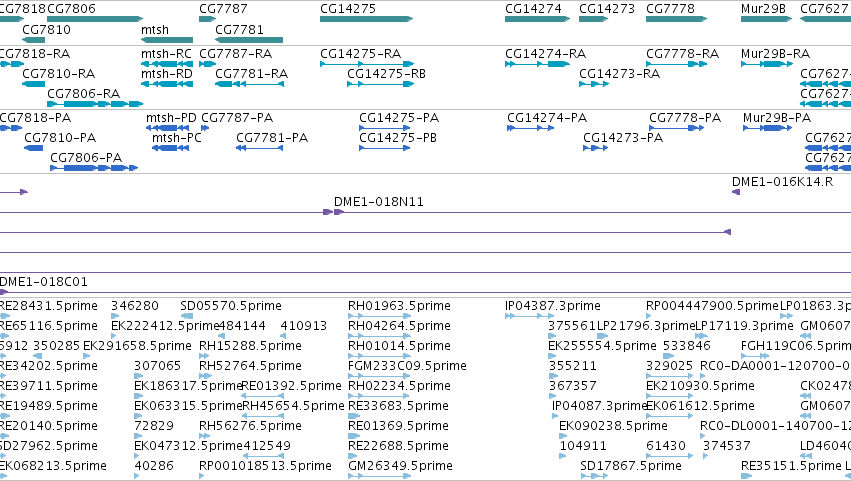Select protein CG7806-PA

[x=94, y=168]
